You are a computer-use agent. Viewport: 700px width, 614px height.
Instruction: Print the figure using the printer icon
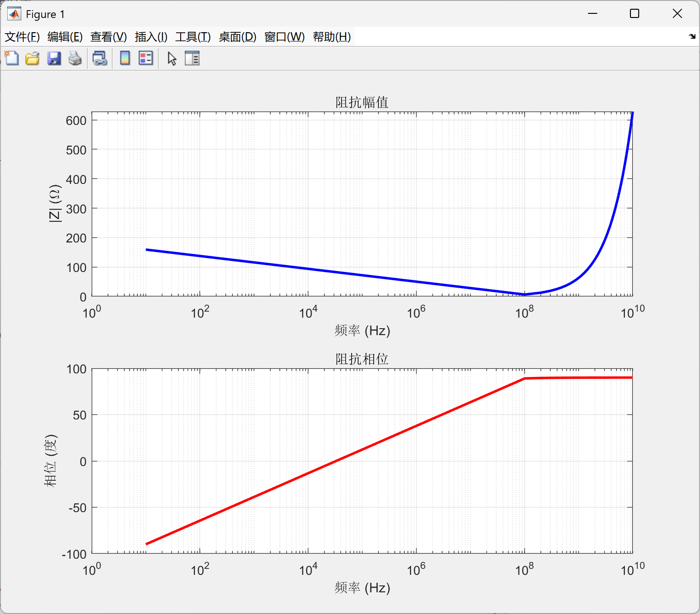pos(75,59)
